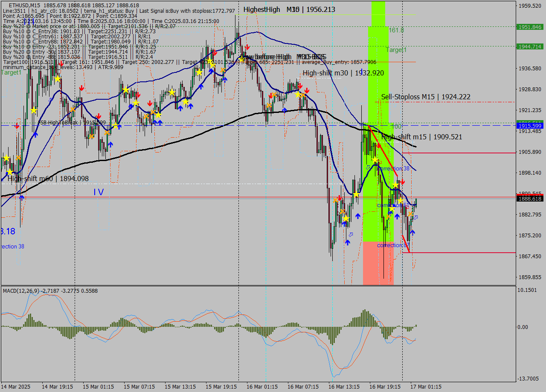Image resolution: width=546 pixels, height=392 pixels.
Task: Click the blue up arrow near the 17 Mar candles
Action: (x=412, y=232)
